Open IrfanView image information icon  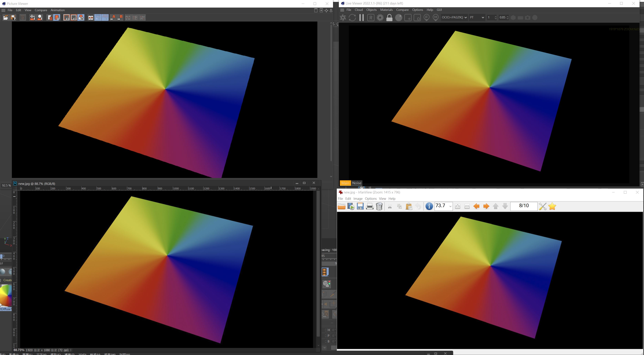(429, 206)
